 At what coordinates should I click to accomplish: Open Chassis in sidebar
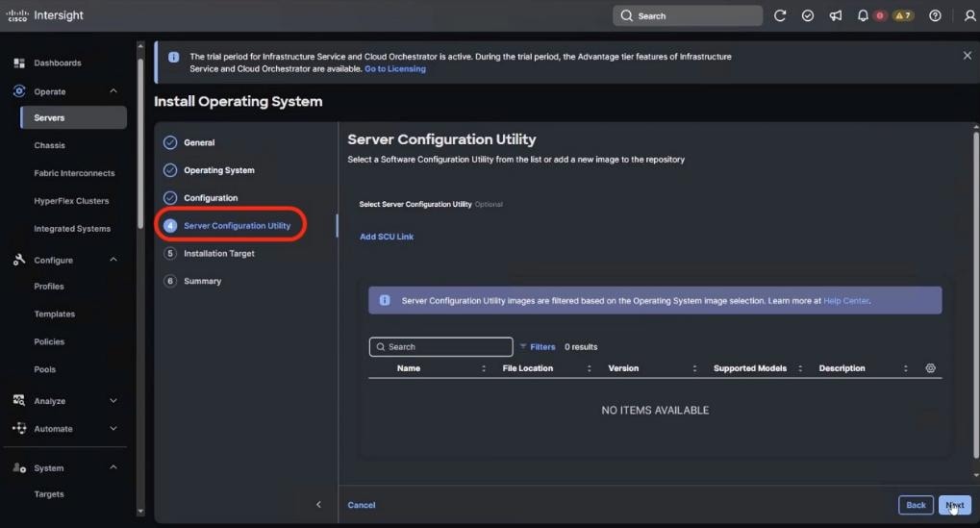(49, 145)
